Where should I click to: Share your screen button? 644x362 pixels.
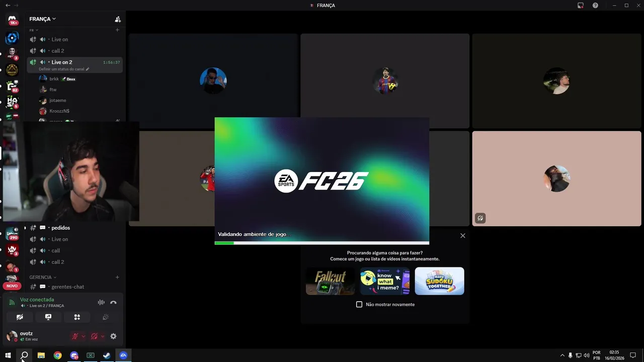coord(48,317)
